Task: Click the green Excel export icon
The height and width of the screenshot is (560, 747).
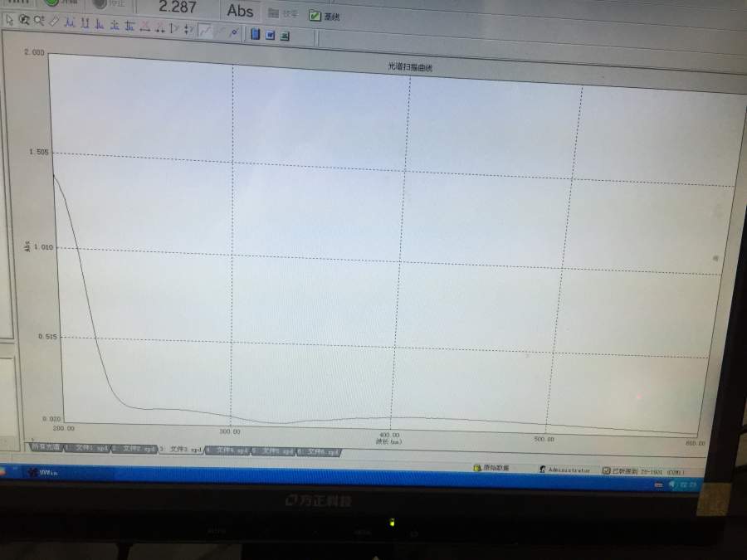Action: click(285, 36)
